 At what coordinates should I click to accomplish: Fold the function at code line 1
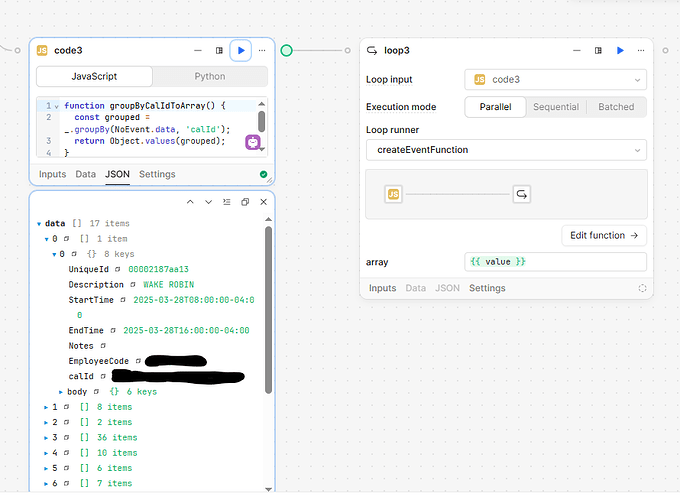point(56,106)
